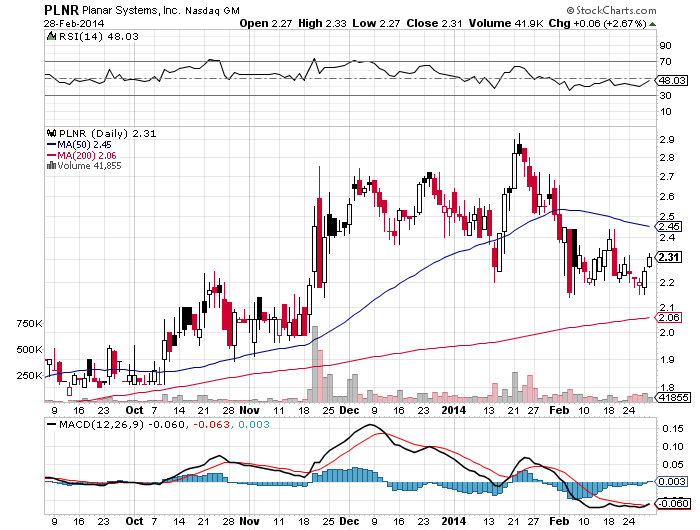The height and width of the screenshot is (530, 700).
Task: Click the 41855 volume value tag
Action: (673, 397)
